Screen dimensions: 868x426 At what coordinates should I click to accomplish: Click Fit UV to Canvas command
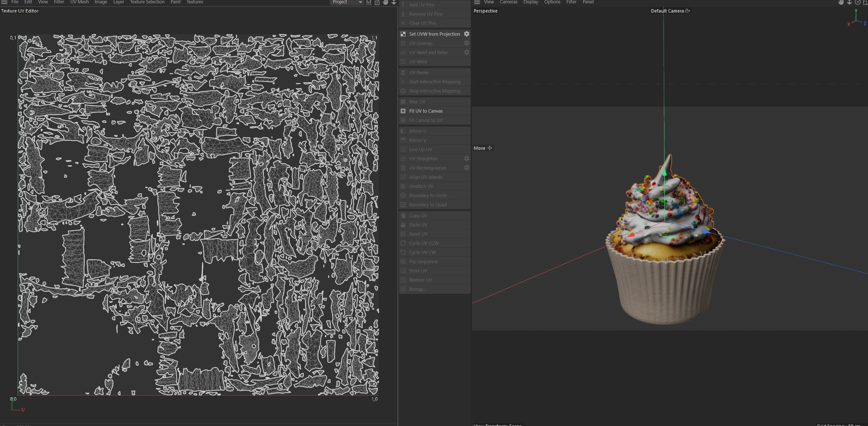click(x=426, y=111)
